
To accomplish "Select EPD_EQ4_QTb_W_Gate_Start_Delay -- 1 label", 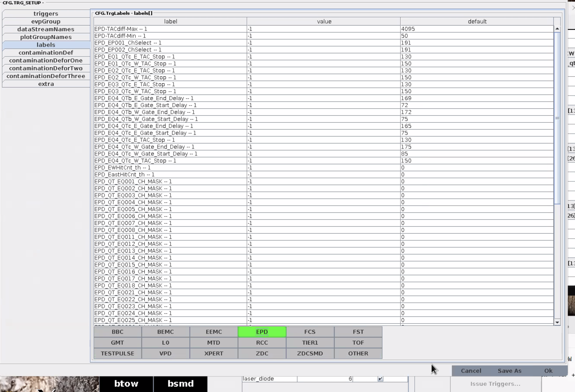I will (170, 119).
